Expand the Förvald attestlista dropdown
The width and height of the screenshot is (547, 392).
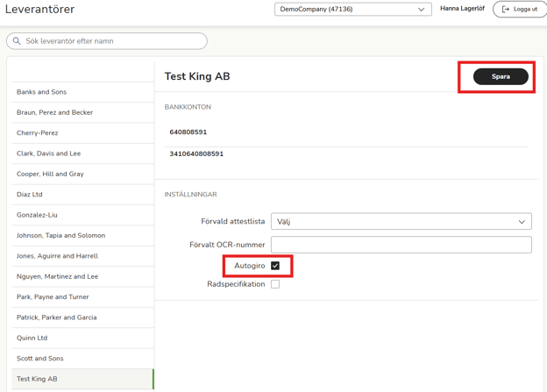(401, 222)
